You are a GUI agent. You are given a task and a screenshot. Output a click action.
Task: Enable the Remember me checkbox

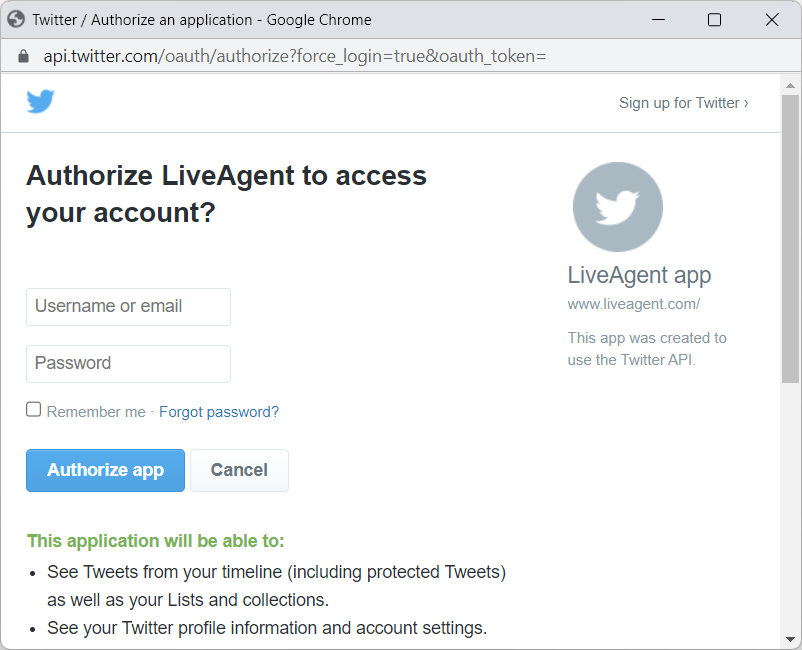click(x=34, y=410)
